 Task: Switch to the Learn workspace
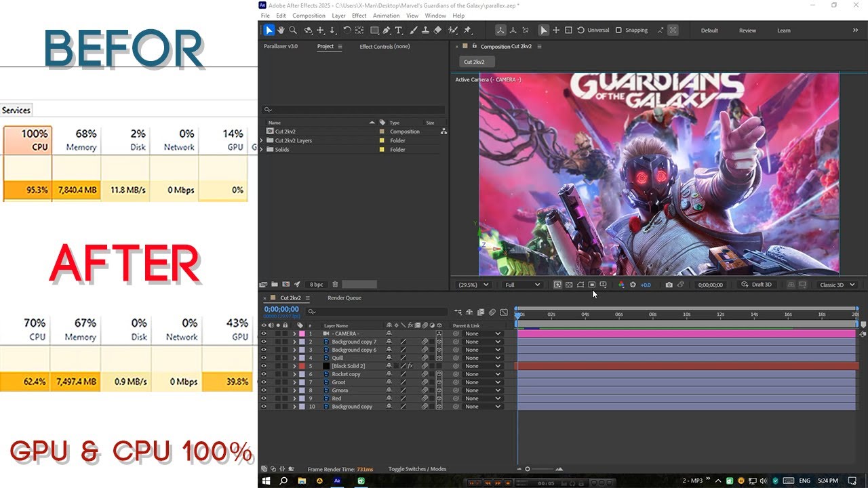(x=783, y=30)
